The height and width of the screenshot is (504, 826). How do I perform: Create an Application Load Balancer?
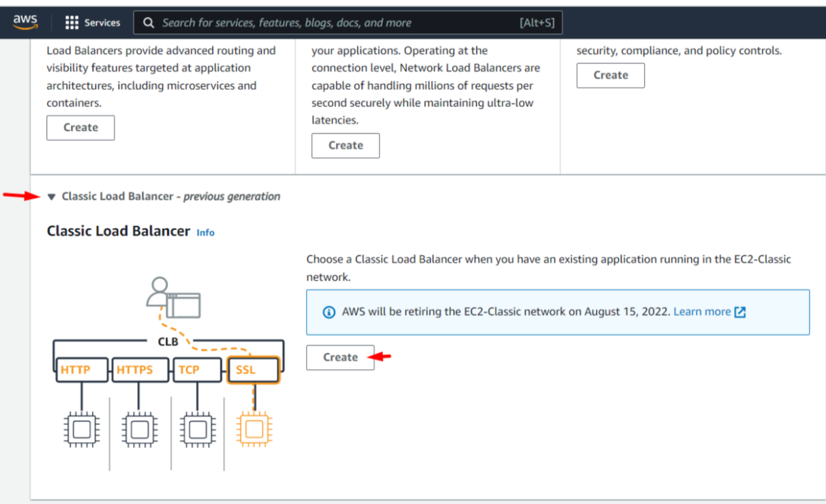point(80,127)
